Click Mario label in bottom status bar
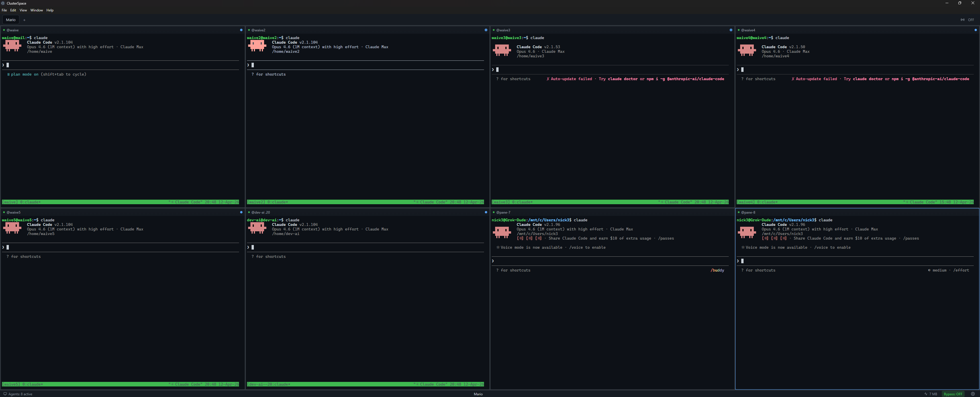 pyautogui.click(x=478, y=394)
